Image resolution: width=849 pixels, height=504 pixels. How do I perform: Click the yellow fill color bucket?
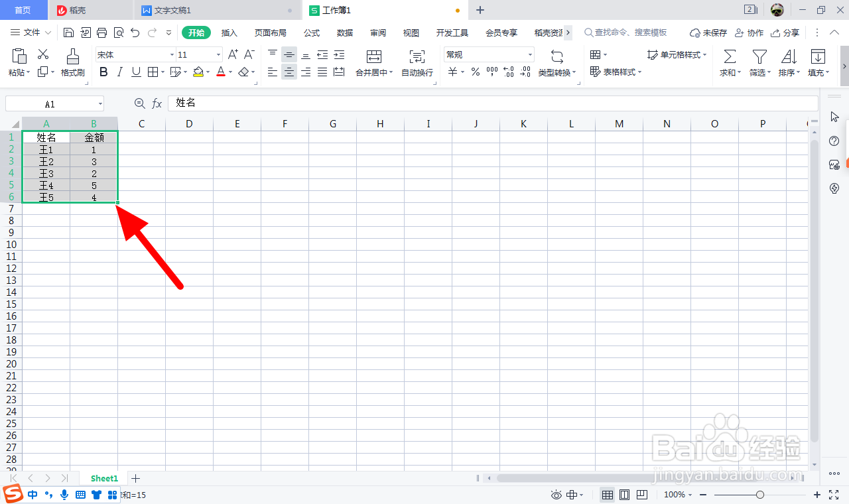(198, 72)
